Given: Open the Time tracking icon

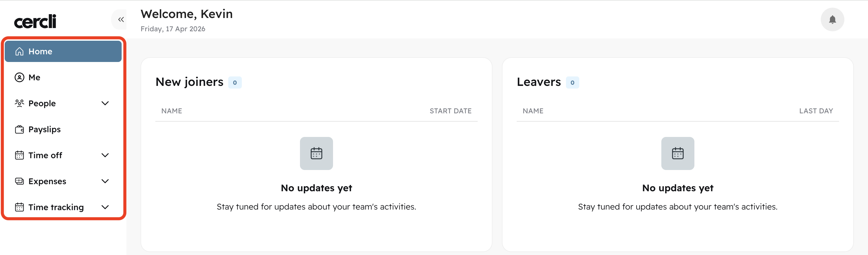Looking at the screenshot, I should click(19, 207).
